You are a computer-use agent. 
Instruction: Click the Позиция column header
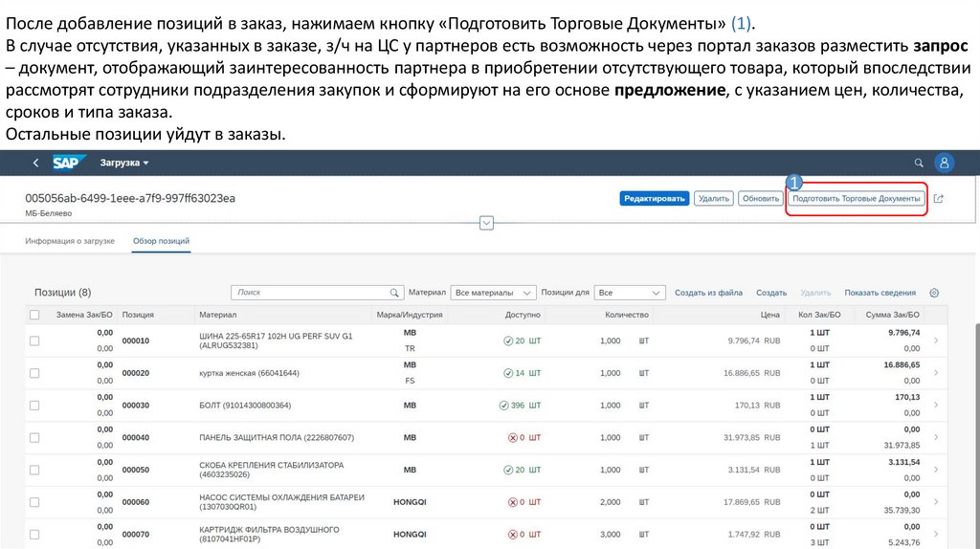138,315
